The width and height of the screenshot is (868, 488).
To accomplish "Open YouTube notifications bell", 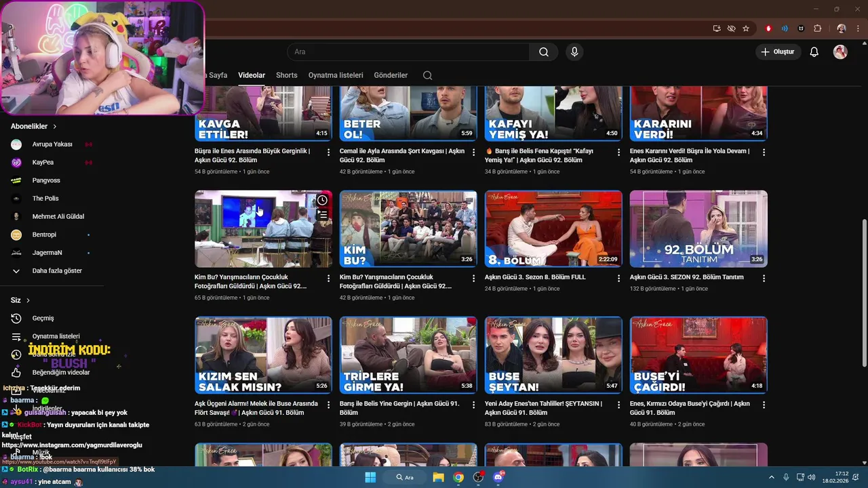I will tap(814, 52).
